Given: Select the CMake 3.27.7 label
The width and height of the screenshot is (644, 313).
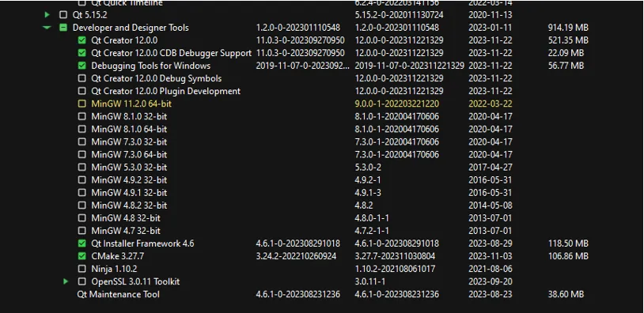Looking at the screenshot, I should (x=117, y=256).
